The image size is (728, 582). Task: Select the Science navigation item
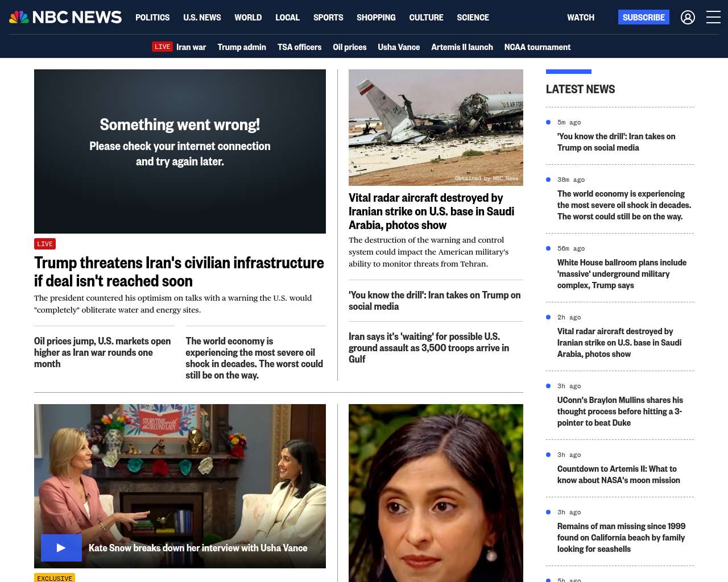473,18
